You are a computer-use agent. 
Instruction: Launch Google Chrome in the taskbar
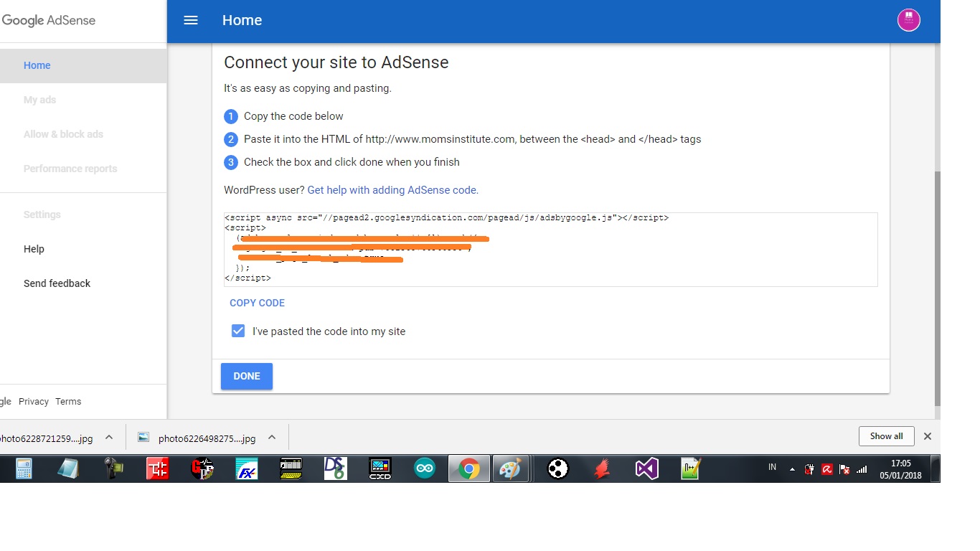468,468
